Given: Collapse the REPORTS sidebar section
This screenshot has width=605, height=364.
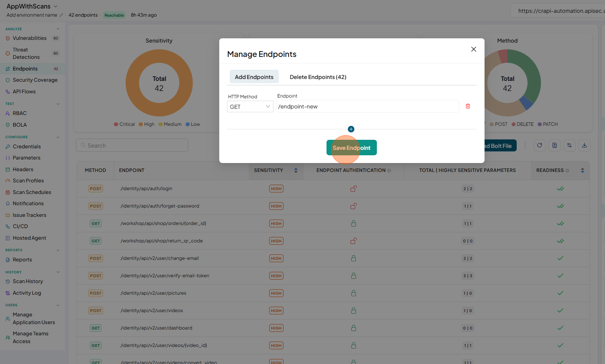Looking at the screenshot, I should point(58,250).
